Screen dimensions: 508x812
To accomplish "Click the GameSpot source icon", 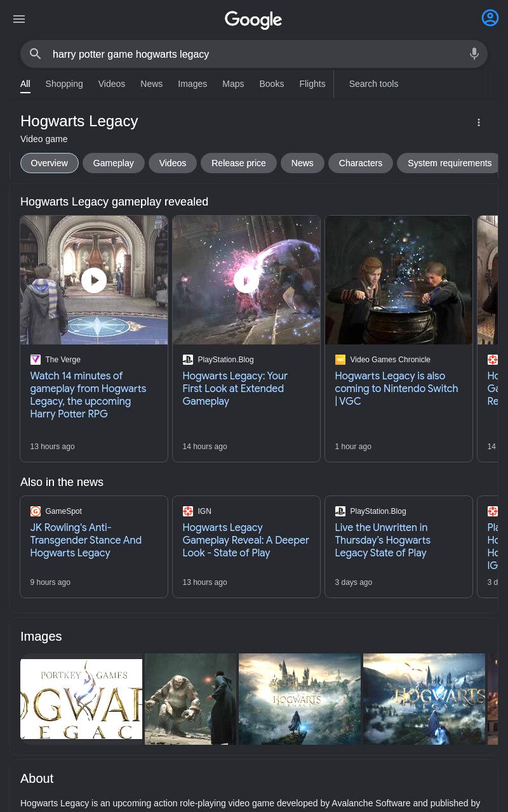I will (36, 511).
